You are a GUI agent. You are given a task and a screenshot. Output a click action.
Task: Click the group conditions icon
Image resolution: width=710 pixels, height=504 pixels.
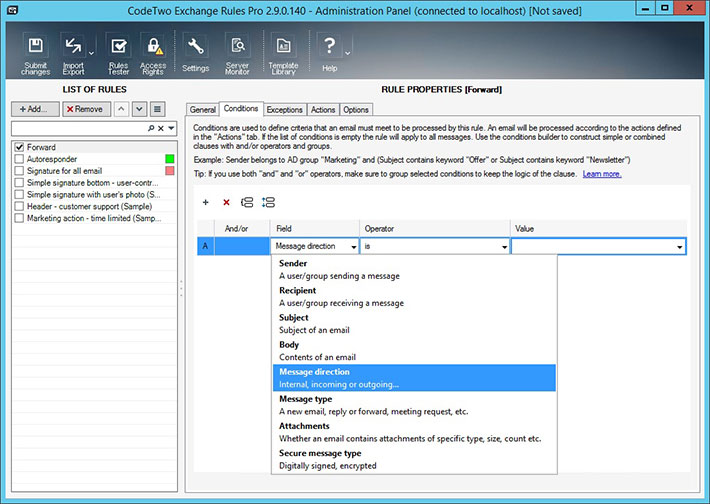[247, 202]
